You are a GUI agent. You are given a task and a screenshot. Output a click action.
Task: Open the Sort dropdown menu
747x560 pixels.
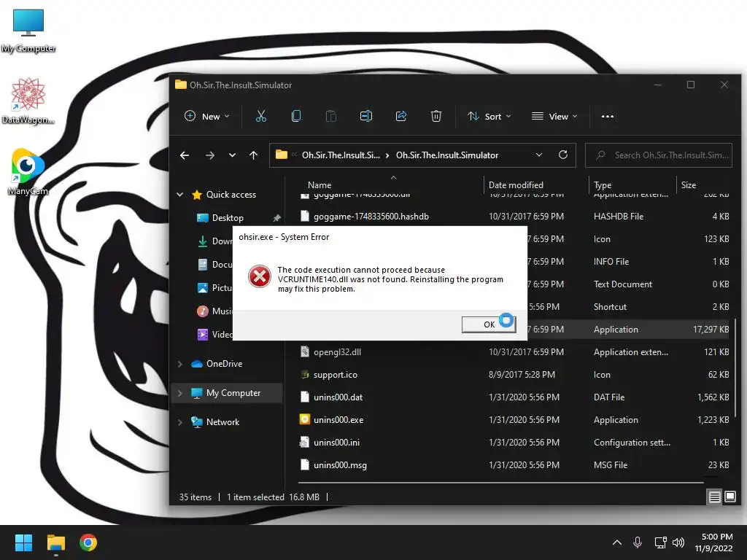tap(489, 116)
